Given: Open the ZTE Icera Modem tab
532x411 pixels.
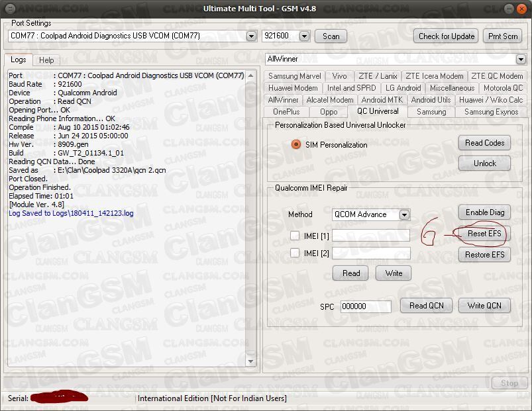Looking at the screenshot, I should [x=435, y=76].
